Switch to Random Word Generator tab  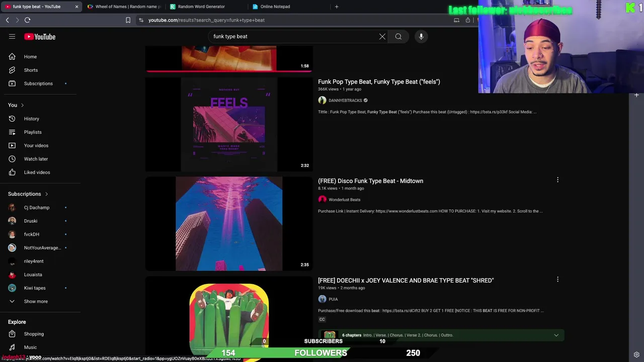(205, 7)
